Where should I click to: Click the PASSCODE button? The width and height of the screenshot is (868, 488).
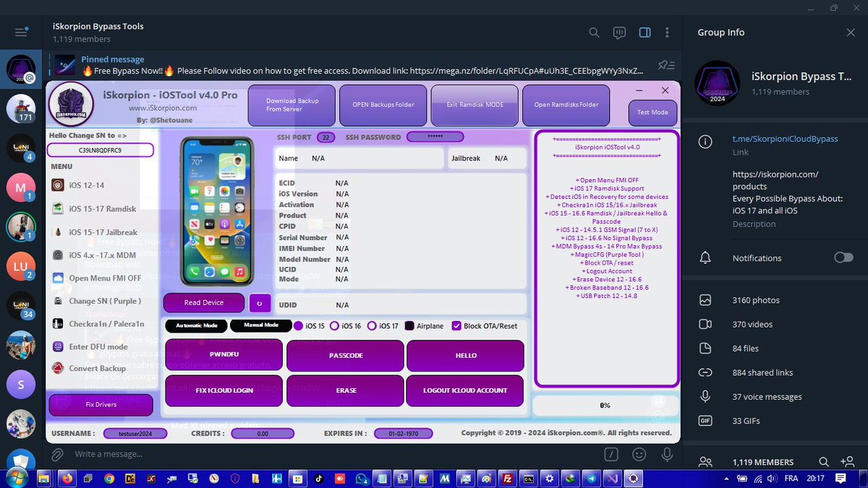[x=346, y=356]
